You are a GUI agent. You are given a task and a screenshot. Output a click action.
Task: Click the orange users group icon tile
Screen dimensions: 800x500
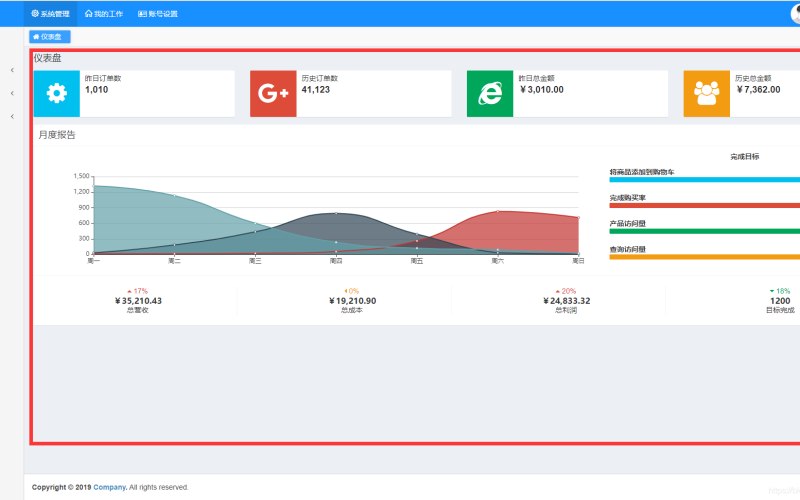[x=707, y=93]
